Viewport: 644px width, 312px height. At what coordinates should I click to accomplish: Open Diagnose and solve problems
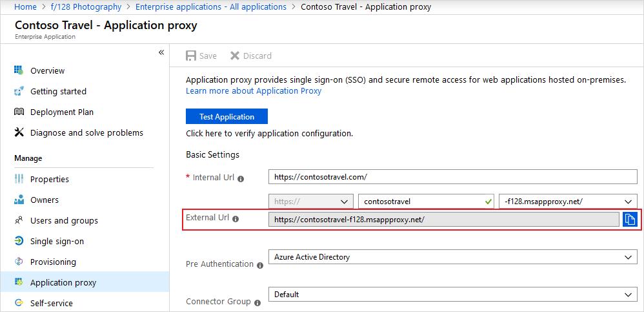point(86,132)
